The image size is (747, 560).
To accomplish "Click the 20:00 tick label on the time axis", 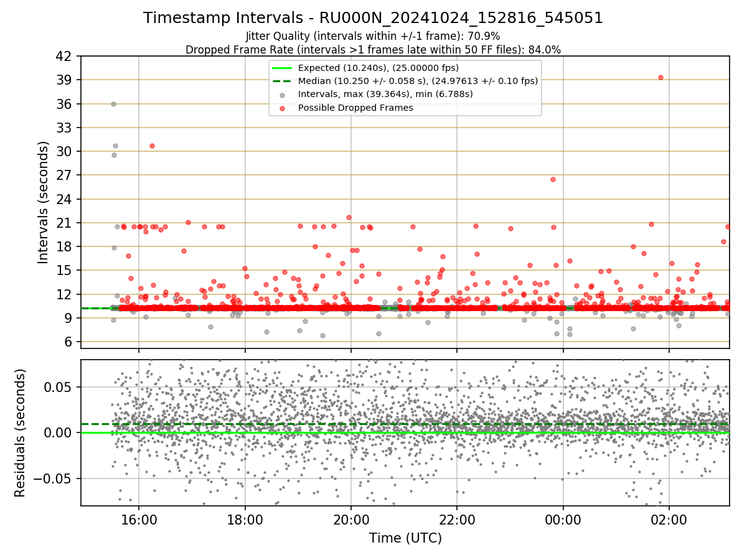I will pos(350,520).
